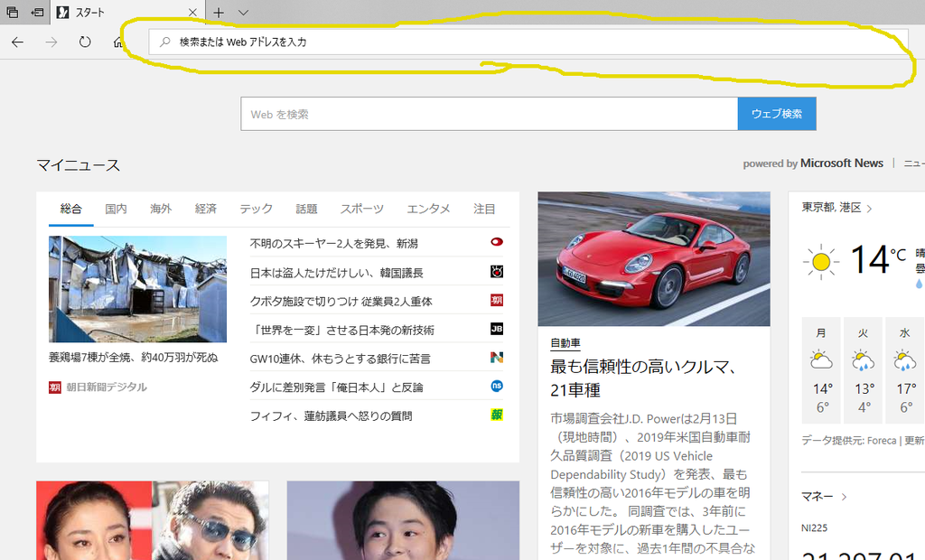Click source icon beside GW10連休 headline
This screenshot has height=560, width=925.
497,358
